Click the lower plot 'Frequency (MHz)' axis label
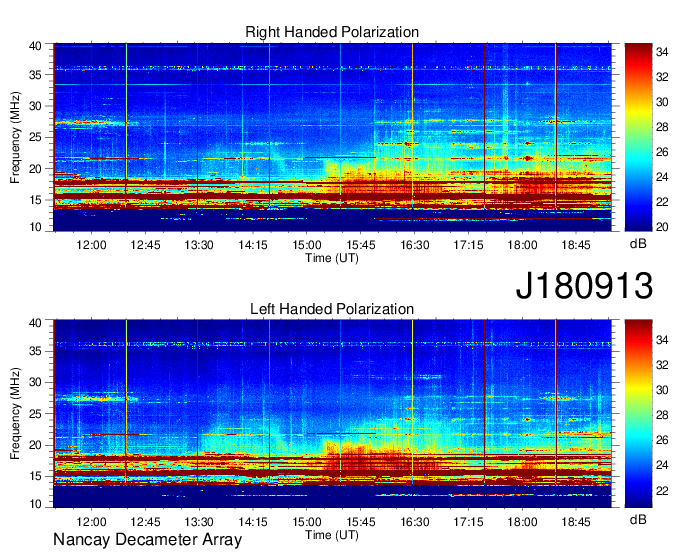Viewport: 680px width, 552px height. click(15, 414)
